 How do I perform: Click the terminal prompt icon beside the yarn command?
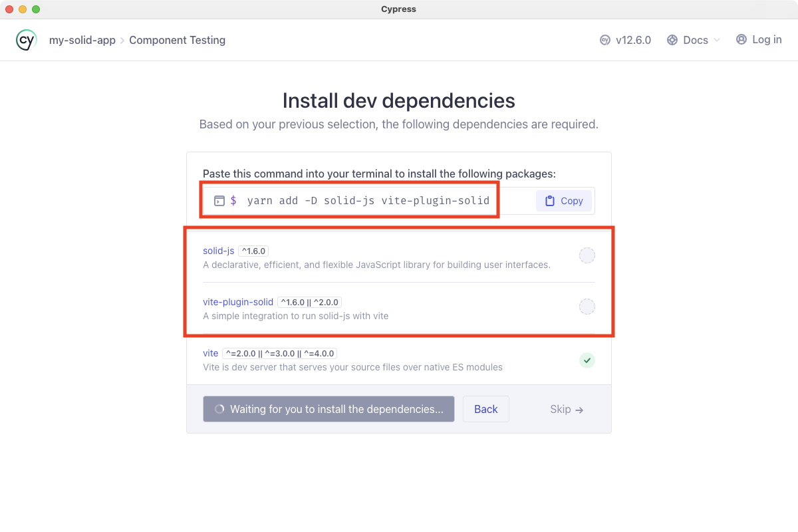(219, 200)
